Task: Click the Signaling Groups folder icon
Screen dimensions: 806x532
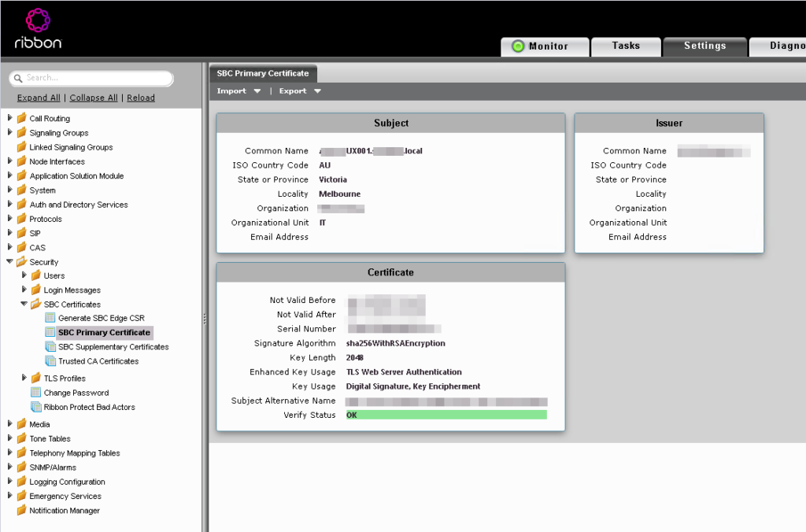Action: click(21, 133)
